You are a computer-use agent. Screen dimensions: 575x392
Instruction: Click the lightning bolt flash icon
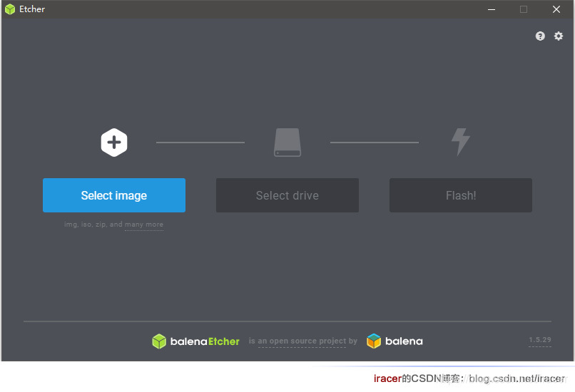coord(461,142)
